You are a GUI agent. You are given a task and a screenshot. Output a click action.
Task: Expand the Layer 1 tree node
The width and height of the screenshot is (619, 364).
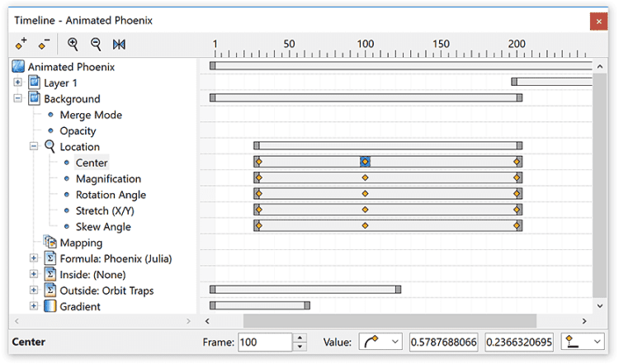pos(18,82)
